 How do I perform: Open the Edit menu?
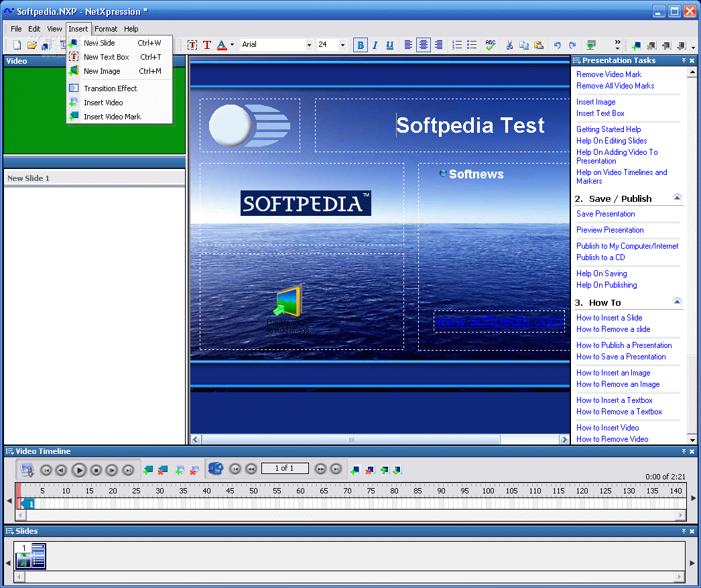pyautogui.click(x=34, y=29)
